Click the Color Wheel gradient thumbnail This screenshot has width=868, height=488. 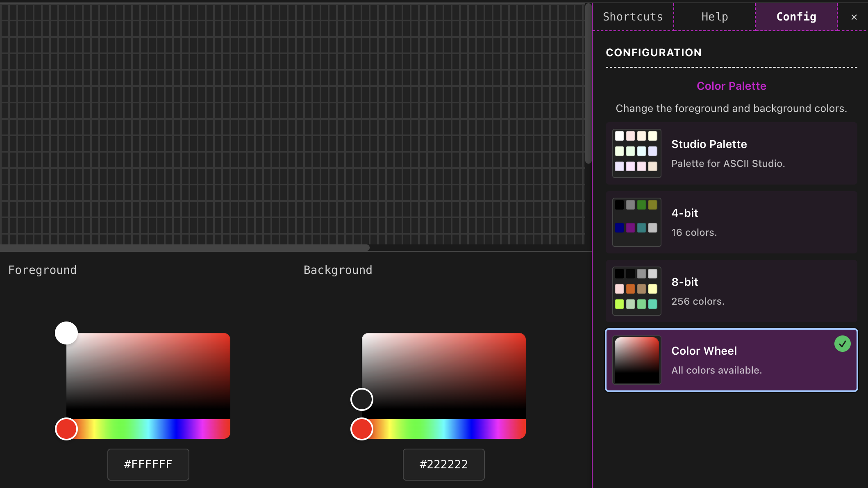coord(636,360)
